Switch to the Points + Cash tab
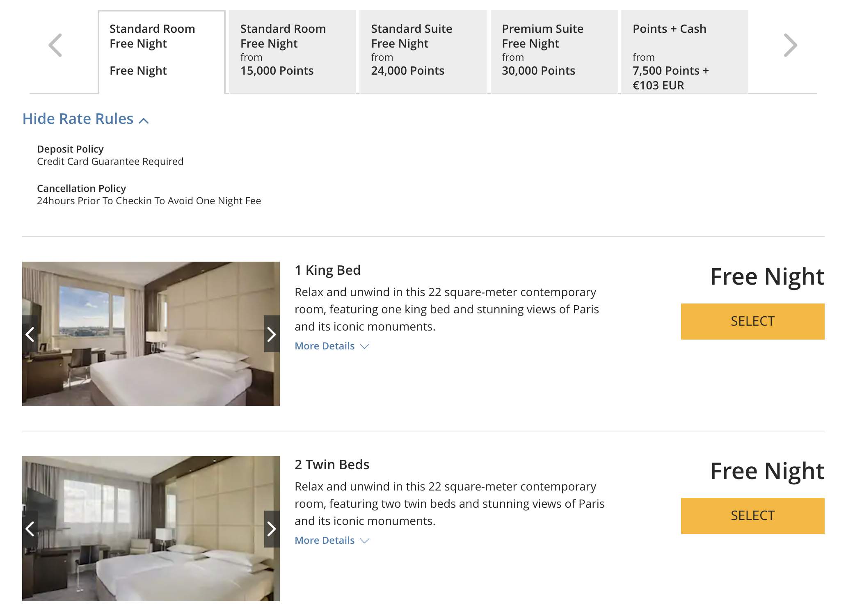Screen dimensions: 846x616 [x=684, y=52]
